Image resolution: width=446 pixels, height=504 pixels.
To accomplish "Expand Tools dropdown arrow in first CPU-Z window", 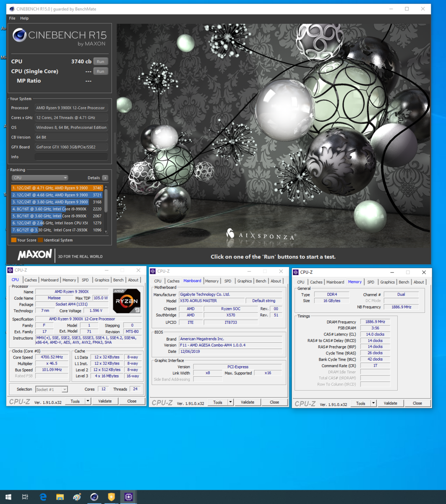I will pos(88,401).
